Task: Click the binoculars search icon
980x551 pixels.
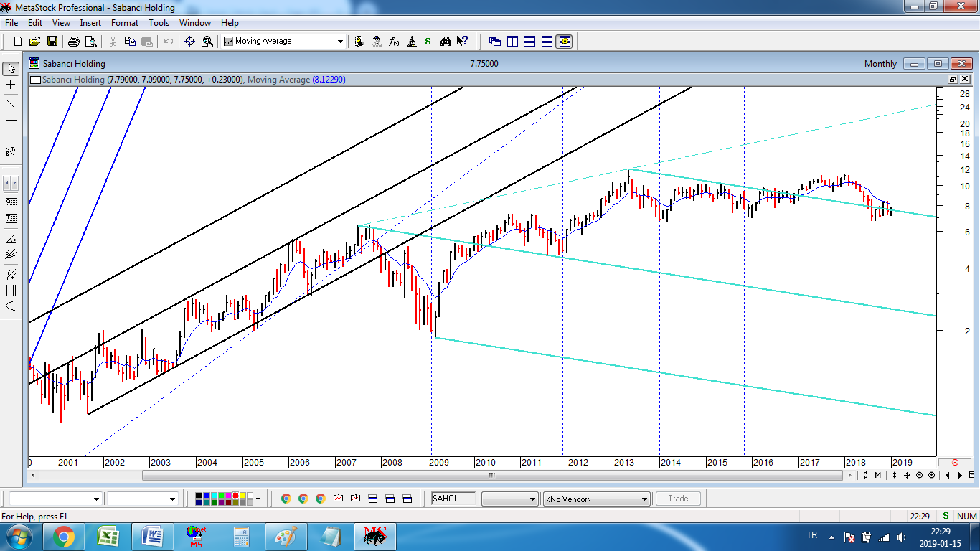Action: coord(446,41)
